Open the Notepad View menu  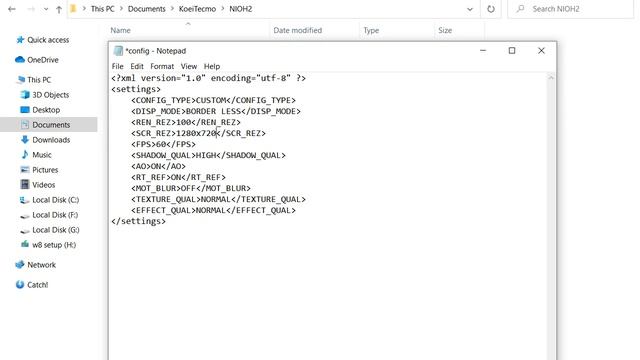click(x=189, y=66)
